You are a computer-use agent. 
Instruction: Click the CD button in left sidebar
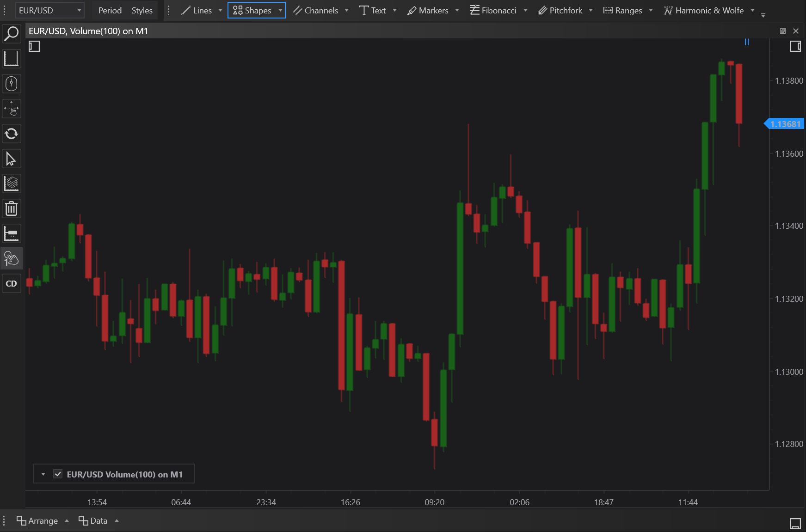12,284
